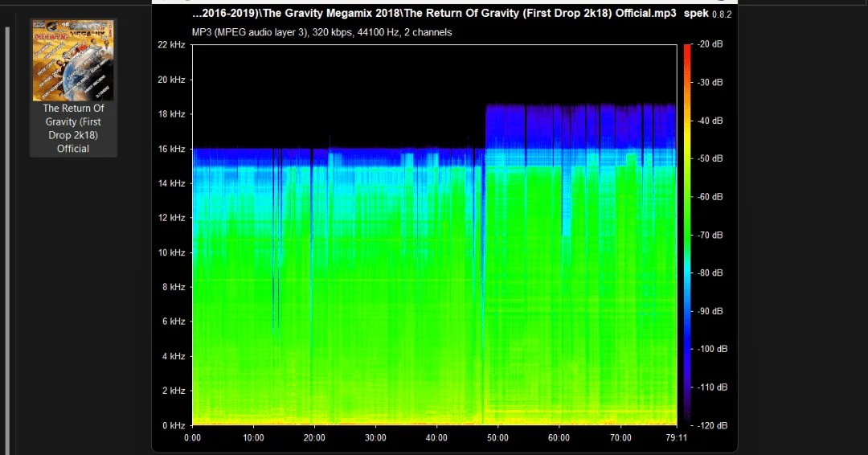Click the 'spek' application label
The height and width of the screenshot is (455, 868).
pyautogui.click(x=696, y=14)
